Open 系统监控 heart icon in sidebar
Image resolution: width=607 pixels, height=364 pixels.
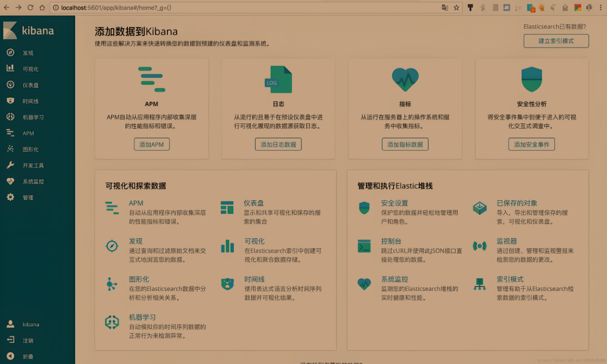pos(10,181)
